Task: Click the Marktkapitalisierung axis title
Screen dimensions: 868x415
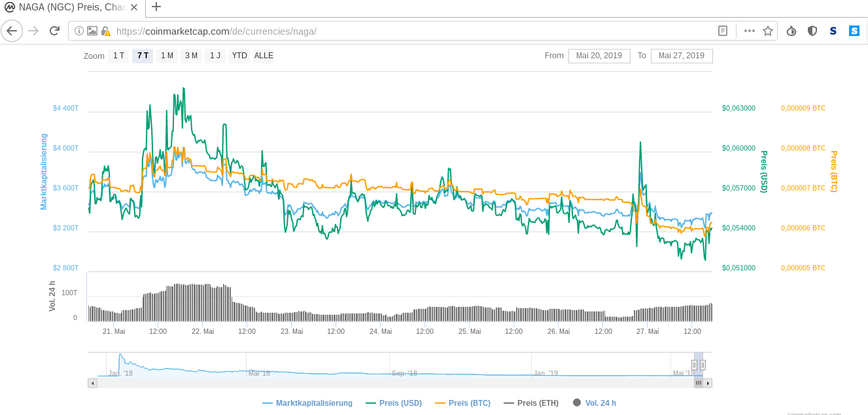Action: pyautogui.click(x=44, y=171)
